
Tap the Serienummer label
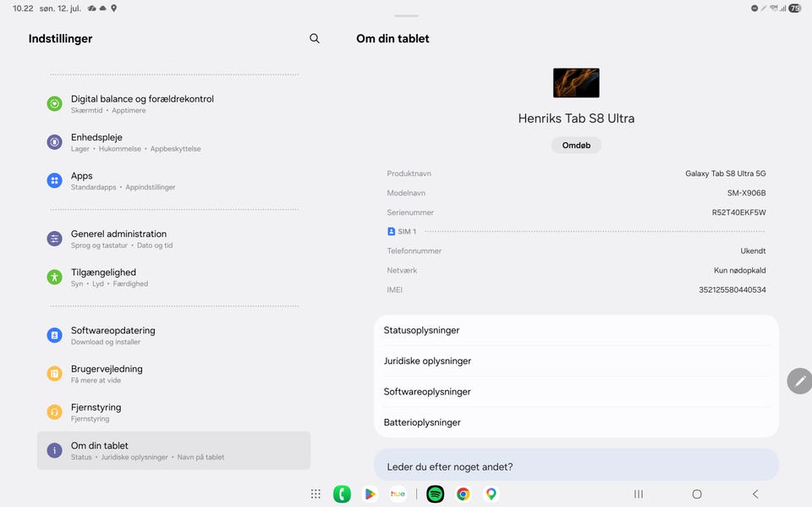pos(410,212)
